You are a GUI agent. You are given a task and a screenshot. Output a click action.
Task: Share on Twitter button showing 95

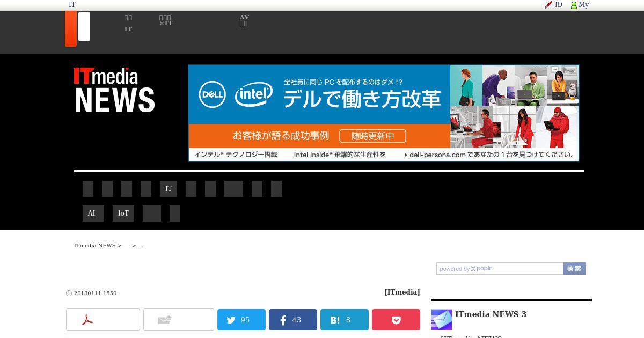coord(241,320)
